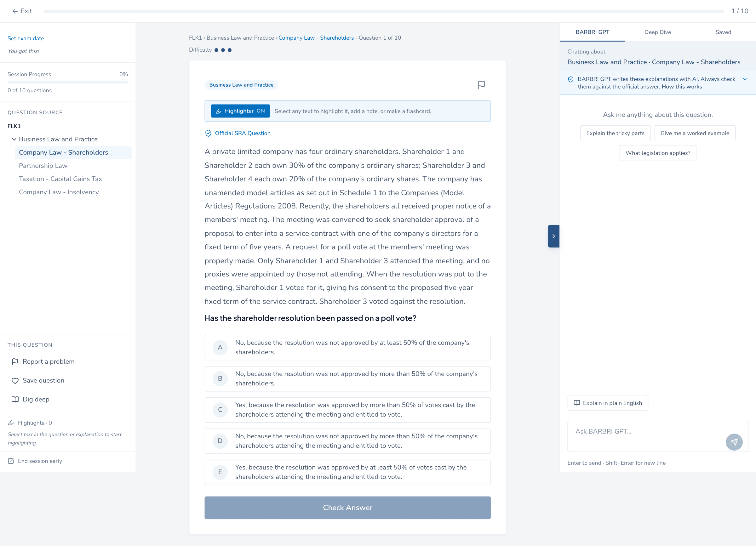The image size is (756, 546).
Task: Send message with paper plane icon
Action: pos(734,442)
